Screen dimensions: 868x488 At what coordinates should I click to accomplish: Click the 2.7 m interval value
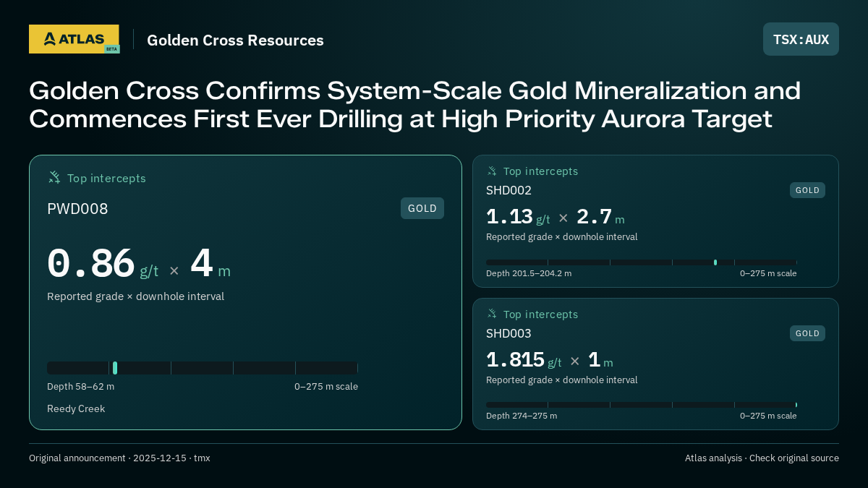pos(600,217)
